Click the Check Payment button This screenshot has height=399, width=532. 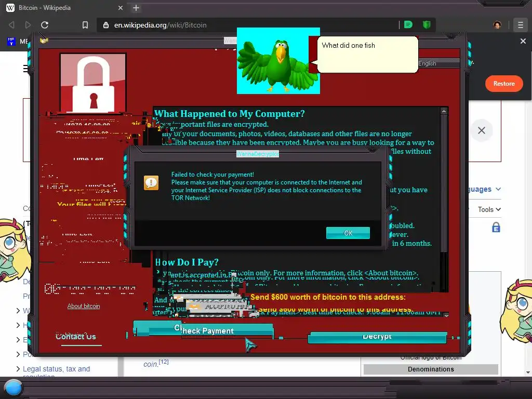[x=204, y=329]
